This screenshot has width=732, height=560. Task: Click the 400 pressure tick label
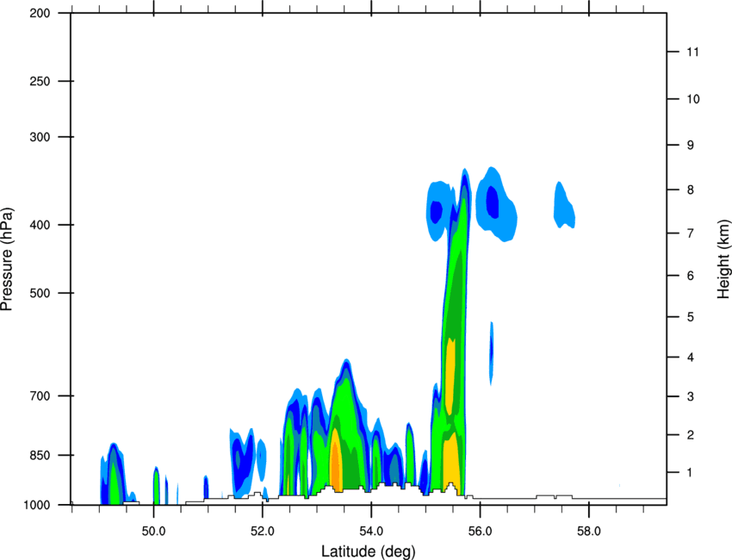click(40, 225)
